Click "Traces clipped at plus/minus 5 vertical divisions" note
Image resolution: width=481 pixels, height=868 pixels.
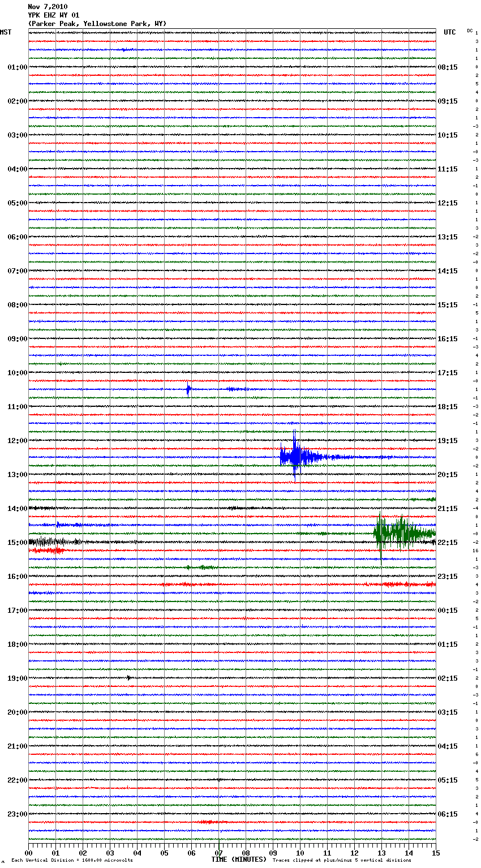click(x=342, y=861)
